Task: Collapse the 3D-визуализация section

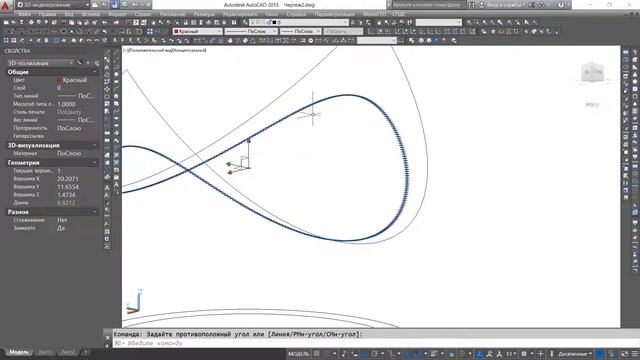Action: [94, 145]
